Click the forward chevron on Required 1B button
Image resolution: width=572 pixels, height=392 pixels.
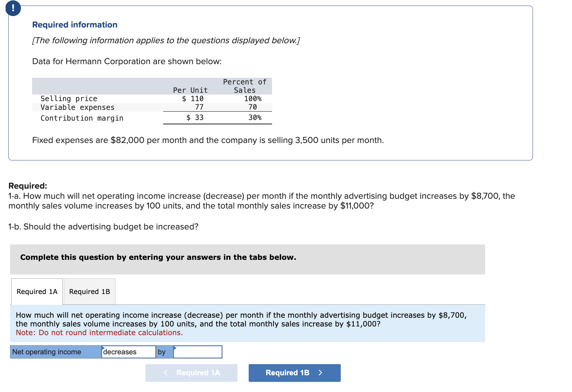(320, 373)
